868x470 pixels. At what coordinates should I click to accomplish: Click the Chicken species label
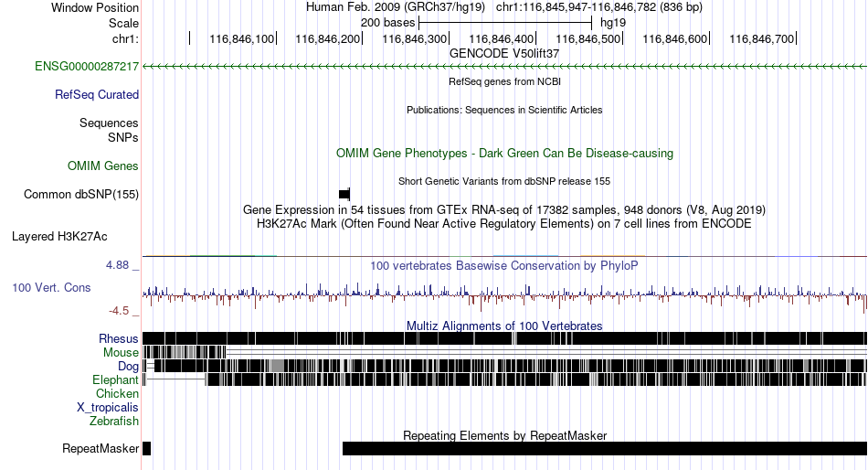click(117, 393)
